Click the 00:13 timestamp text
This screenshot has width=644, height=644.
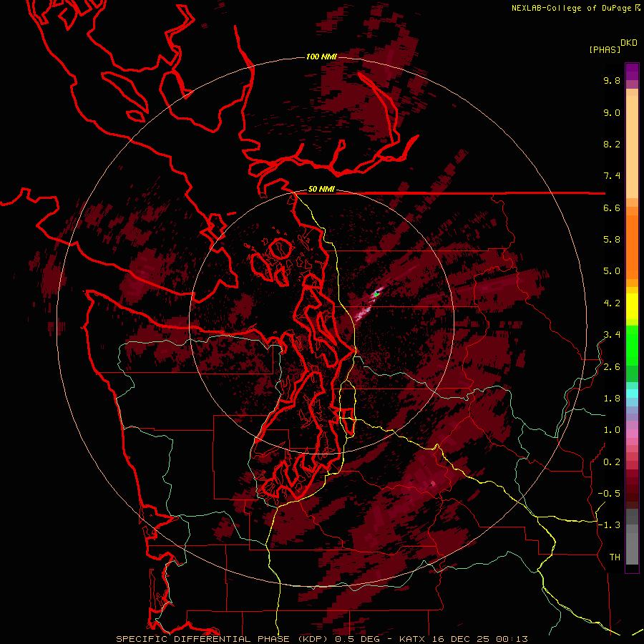pos(512,639)
